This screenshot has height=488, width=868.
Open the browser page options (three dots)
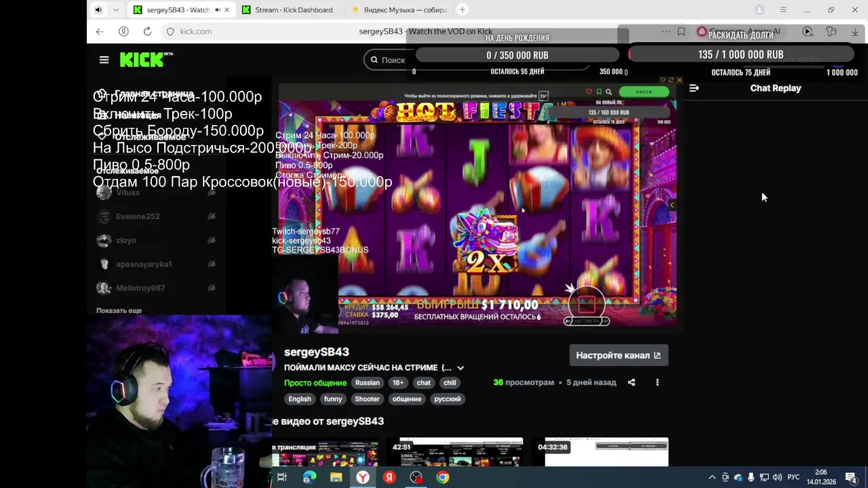[x=665, y=31]
